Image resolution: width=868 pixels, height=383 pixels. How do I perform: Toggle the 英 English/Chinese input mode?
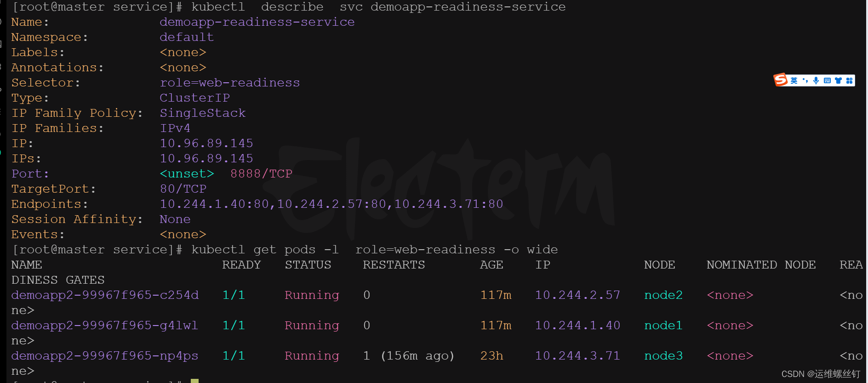tap(794, 80)
